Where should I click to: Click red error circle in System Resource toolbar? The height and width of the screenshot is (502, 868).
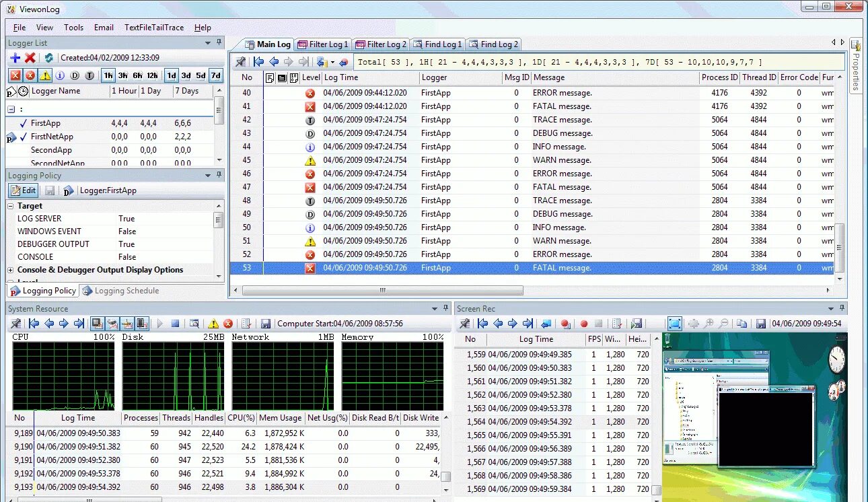point(228,324)
